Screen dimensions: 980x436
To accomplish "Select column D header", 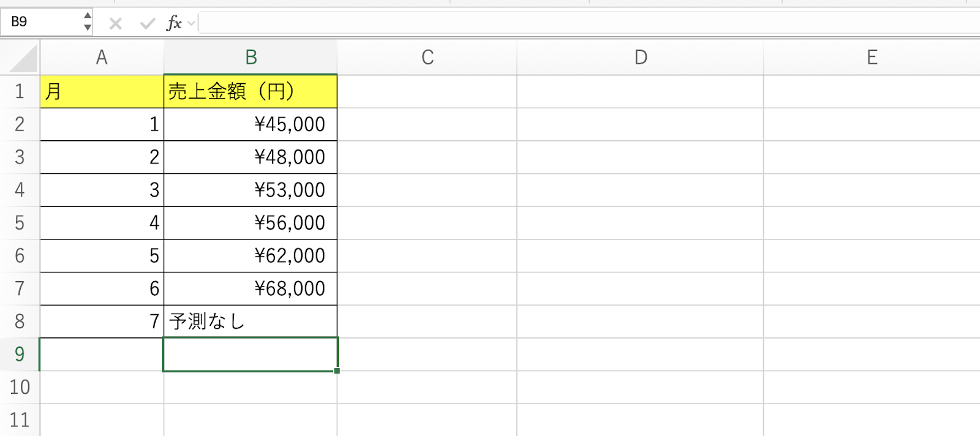I will point(640,58).
